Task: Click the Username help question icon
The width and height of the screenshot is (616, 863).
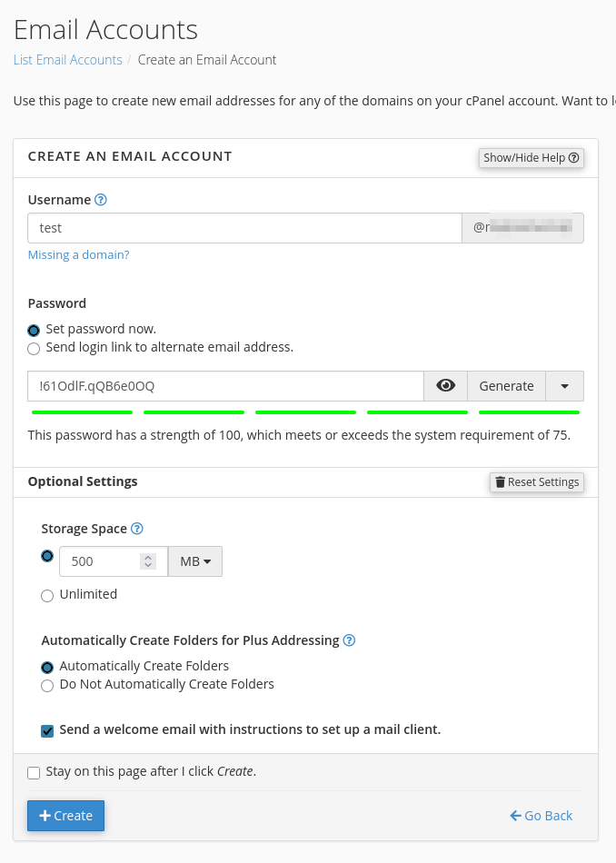Action: 101,200
